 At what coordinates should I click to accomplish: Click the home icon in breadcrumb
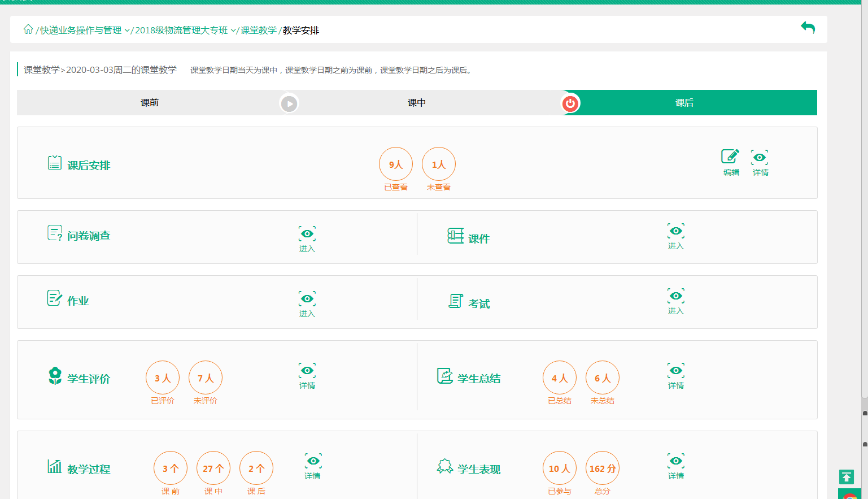(28, 29)
